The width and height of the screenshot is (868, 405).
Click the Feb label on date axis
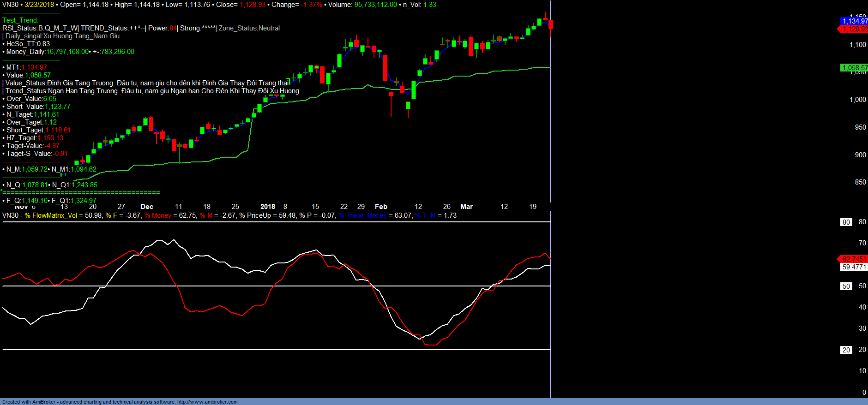coord(381,207)
